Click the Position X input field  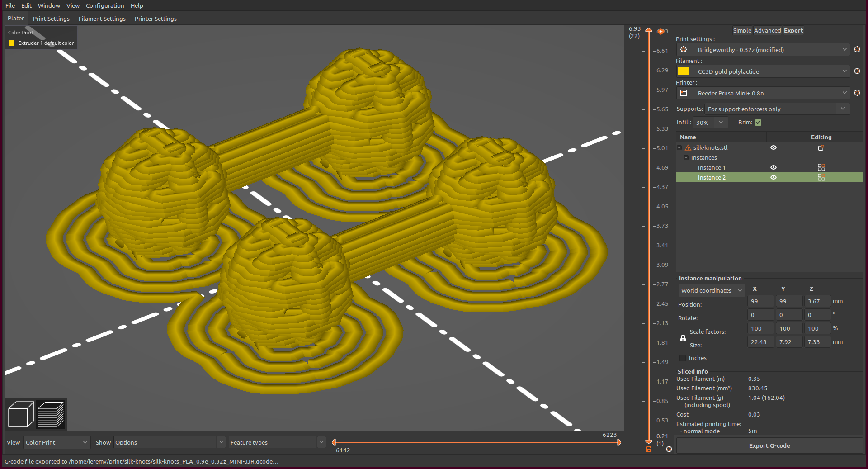click(761, 301)
